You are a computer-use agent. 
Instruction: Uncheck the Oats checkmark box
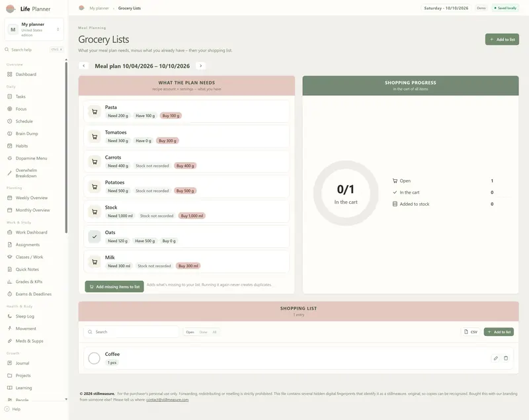95,237
